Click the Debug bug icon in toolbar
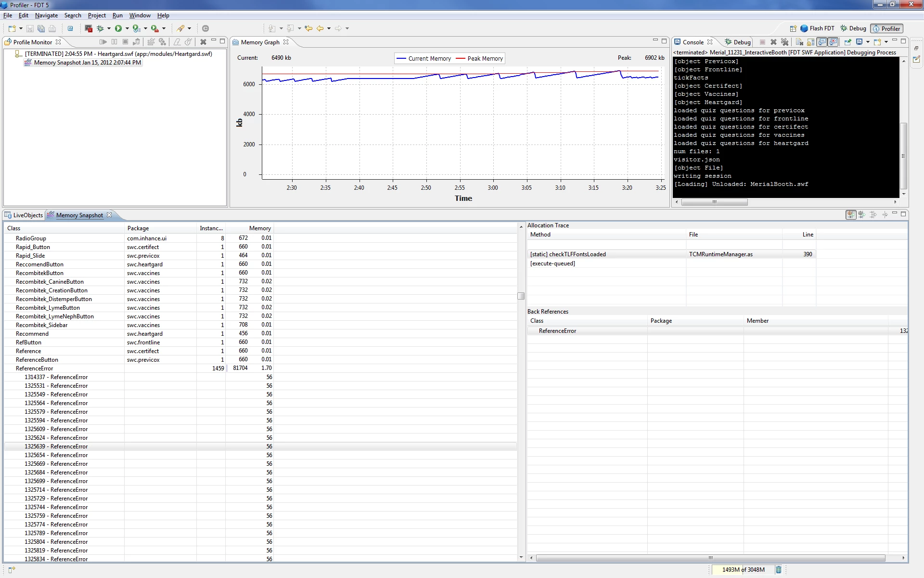Viewport: 924px width, 578px height. point(100,28)
